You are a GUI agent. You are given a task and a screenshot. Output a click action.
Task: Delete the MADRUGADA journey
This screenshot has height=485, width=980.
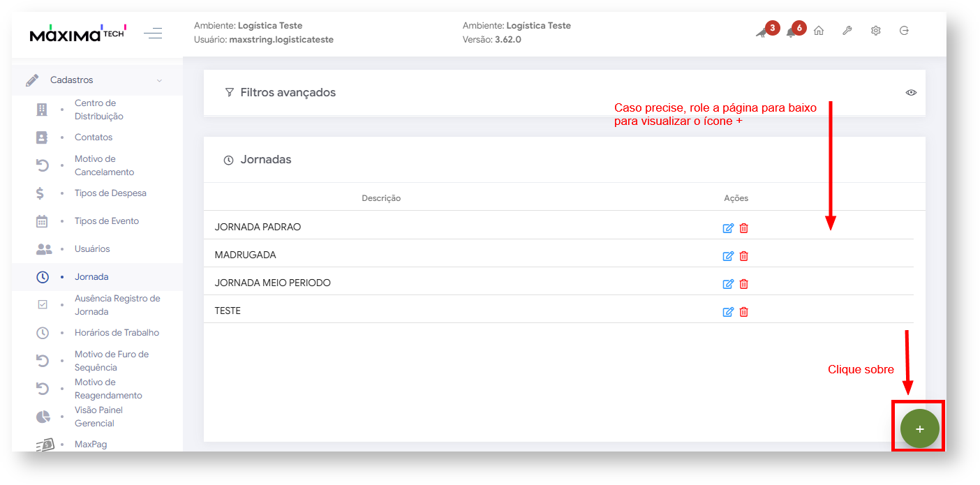click(744, 256)
